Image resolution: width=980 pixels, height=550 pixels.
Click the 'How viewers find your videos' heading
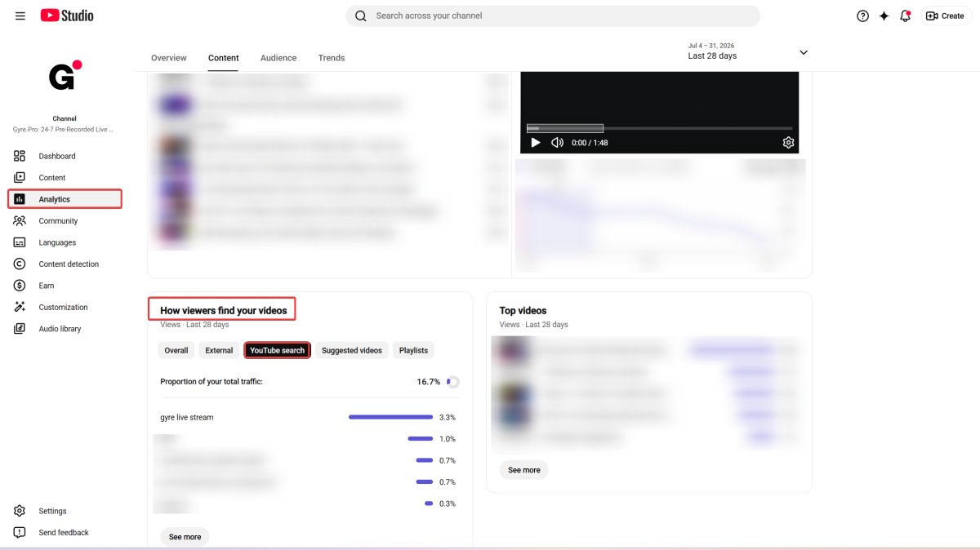pos(224,310)
